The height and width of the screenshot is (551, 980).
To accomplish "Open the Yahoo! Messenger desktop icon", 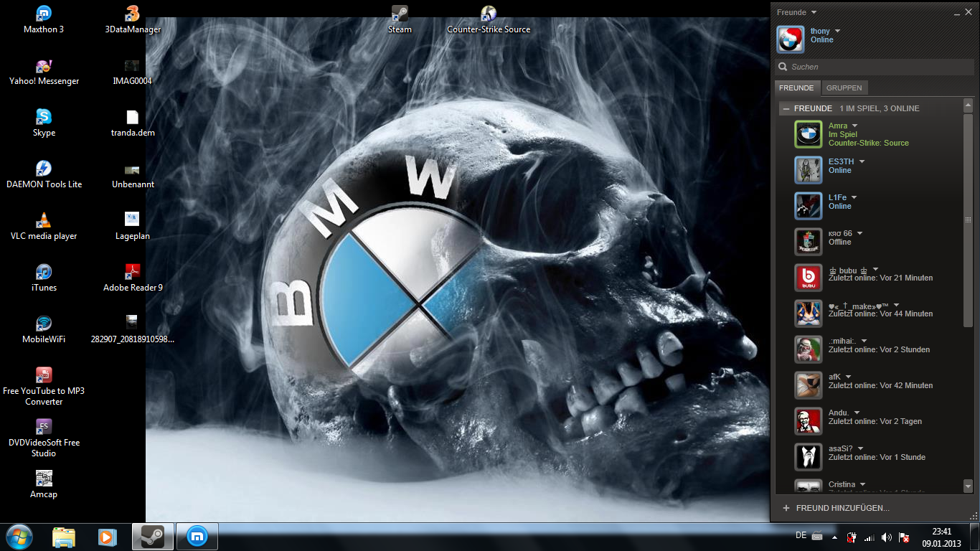I will (x=44, y=71).
